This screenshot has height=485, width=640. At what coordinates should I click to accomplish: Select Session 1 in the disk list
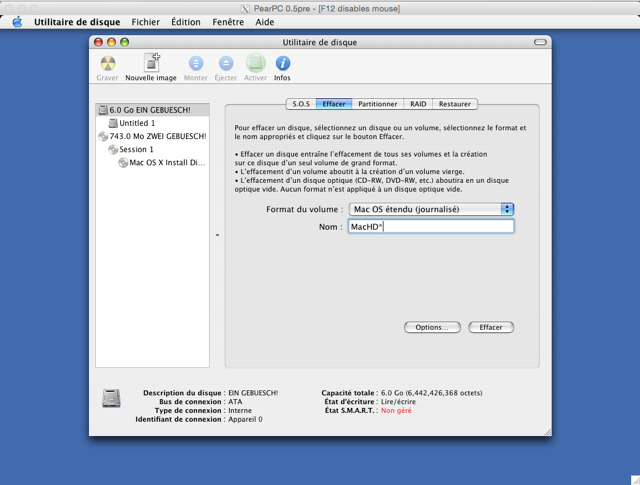coord(153,149)
